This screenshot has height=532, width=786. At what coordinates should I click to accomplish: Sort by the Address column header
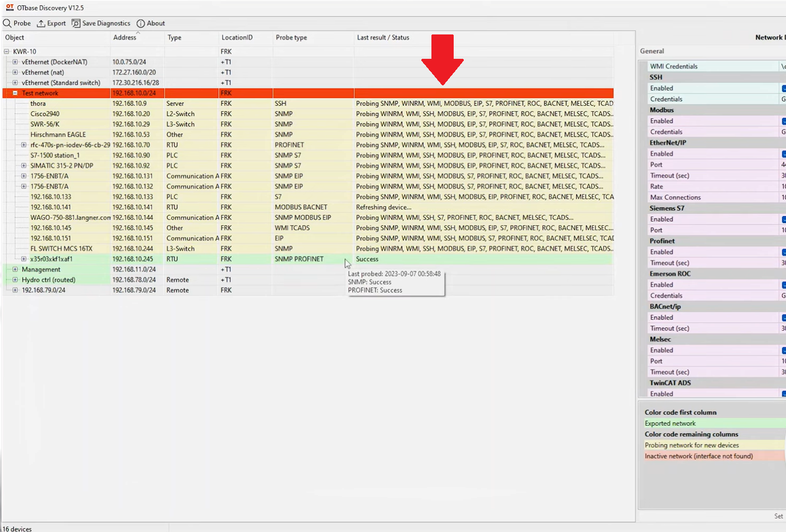point(137,38)
